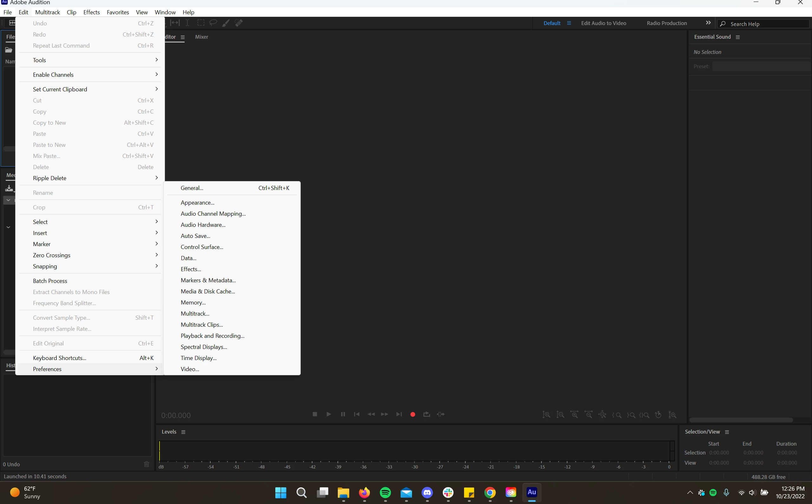Open Spotify from the taskbar
Image resolution: width=812 pixels, height=504 pixels.
pyautogui.click(x=385, y=492)
